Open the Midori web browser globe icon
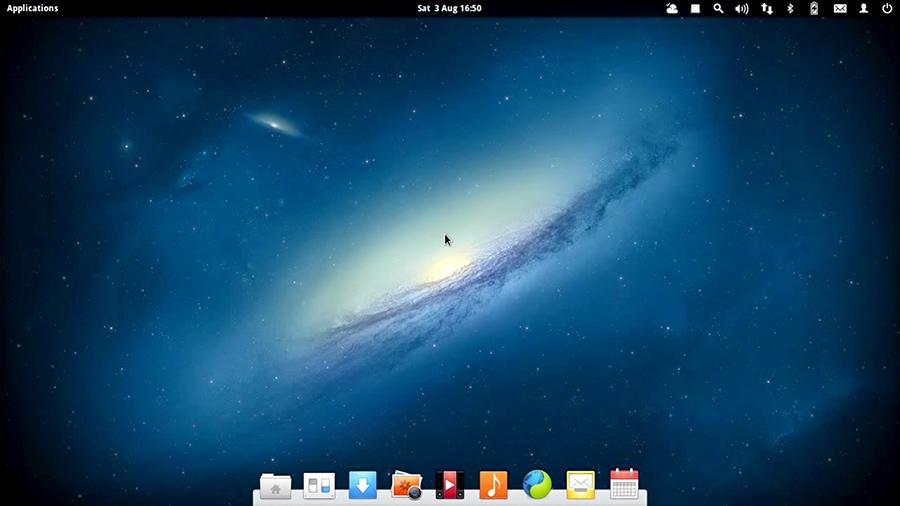Viewport: 900px width, 506px height. click(537, 485)
